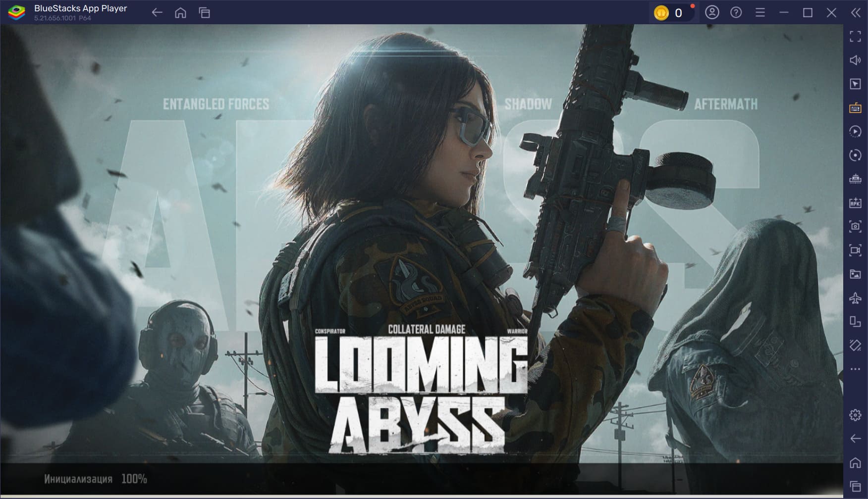Open the hamburger menu
The image size is (868, 499).
pos(760,12)
